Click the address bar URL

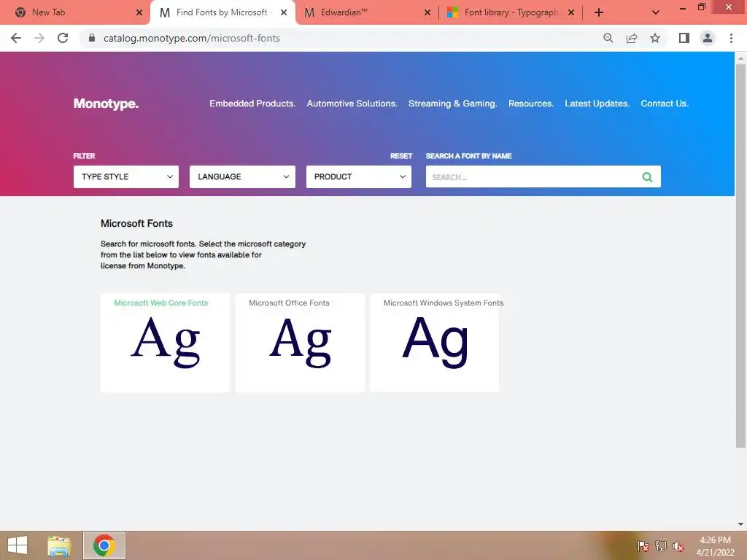tap(192, 38)
